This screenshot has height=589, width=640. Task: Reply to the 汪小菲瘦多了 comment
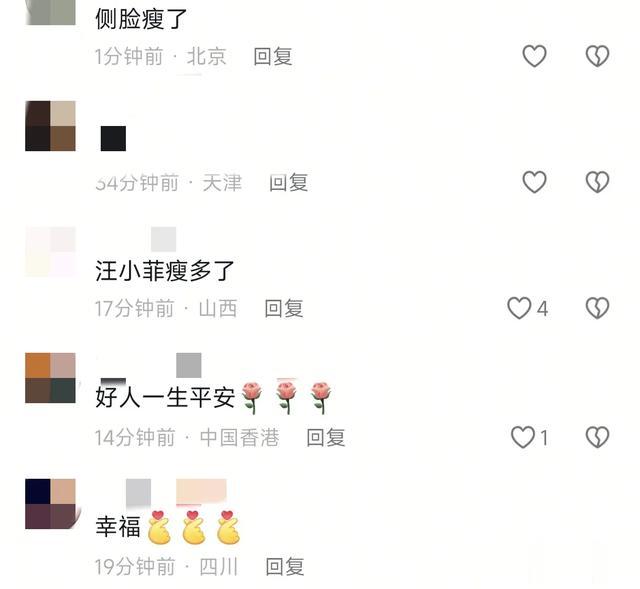click(284, 308)
